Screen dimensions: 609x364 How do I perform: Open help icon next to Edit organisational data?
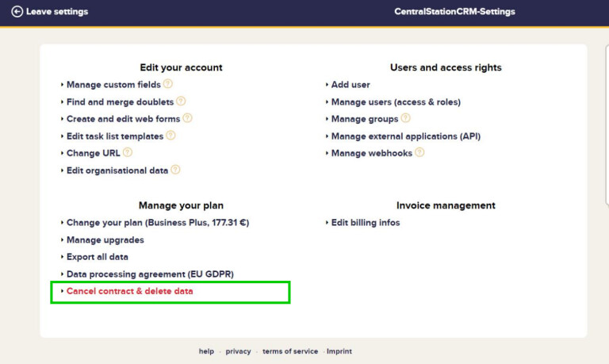(175, 170)
